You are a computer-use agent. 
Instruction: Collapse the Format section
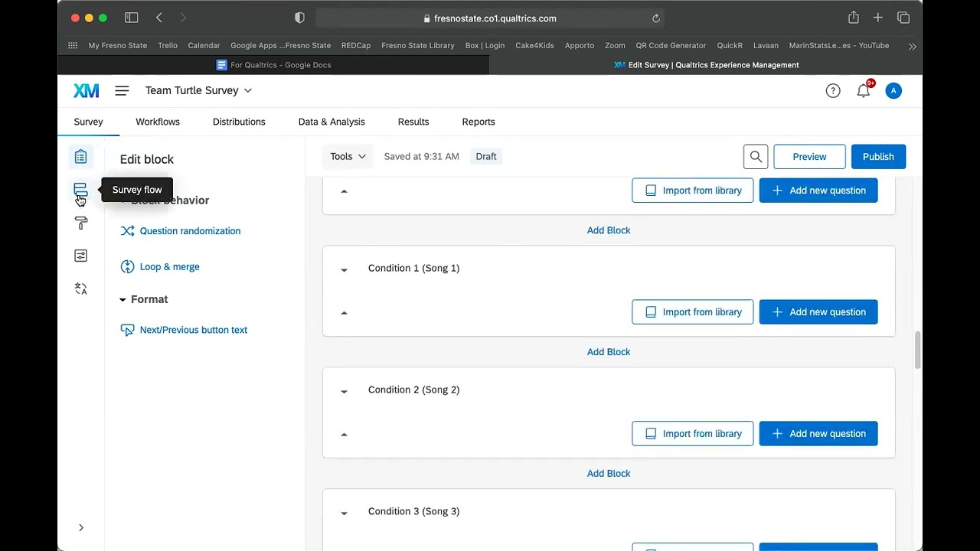[122, 300]
